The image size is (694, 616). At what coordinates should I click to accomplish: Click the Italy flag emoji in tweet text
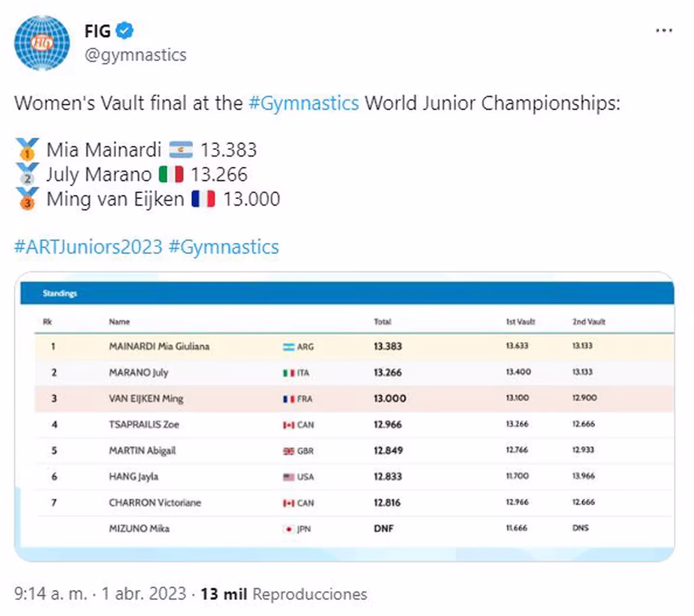[x=171, y=174]
